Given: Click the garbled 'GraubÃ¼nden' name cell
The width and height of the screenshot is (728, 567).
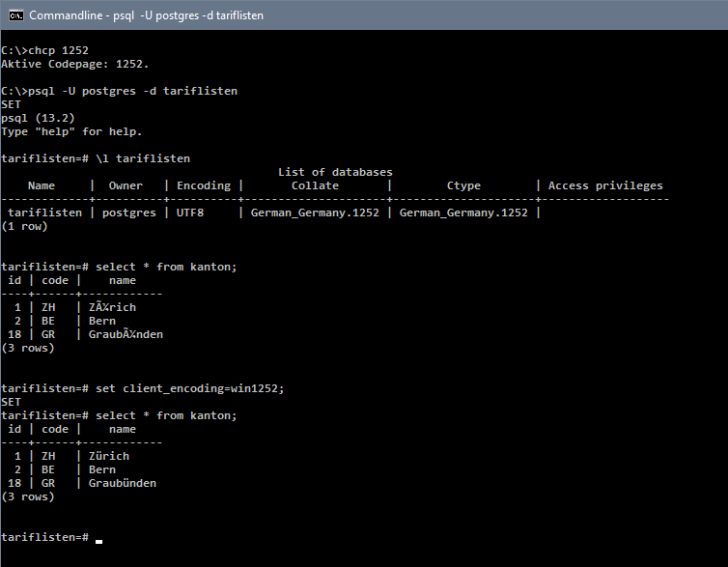Looking at the screenshot, I should pyautogui.click(x=126, y=334).
